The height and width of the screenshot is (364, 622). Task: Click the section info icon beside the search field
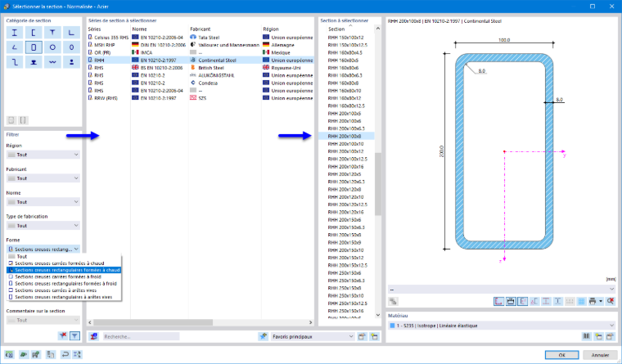[x=93, y=336]
